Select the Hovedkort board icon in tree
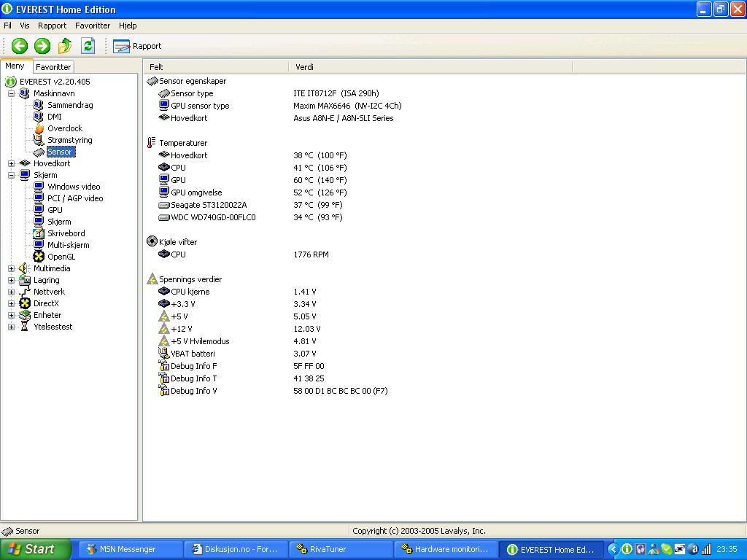The image size is (747, 560). coord(25,163)
